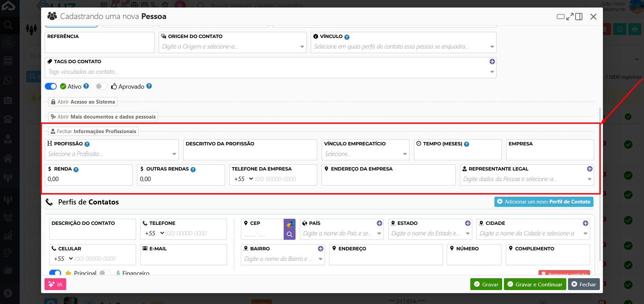Click the sidebar home icon

(8, 158)
